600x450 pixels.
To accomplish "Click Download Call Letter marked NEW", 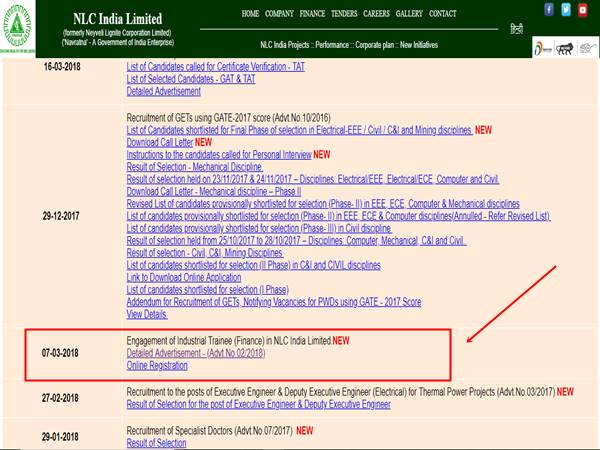I will pos(160,142).
